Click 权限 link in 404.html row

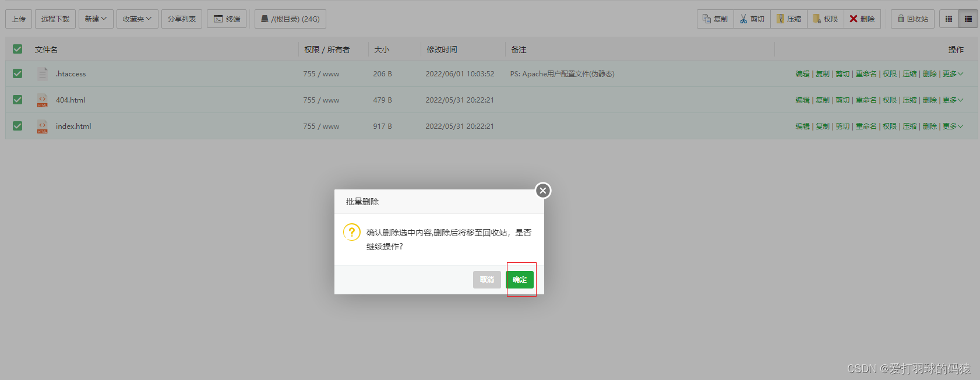pyautogui.click(x=890, y=100)
